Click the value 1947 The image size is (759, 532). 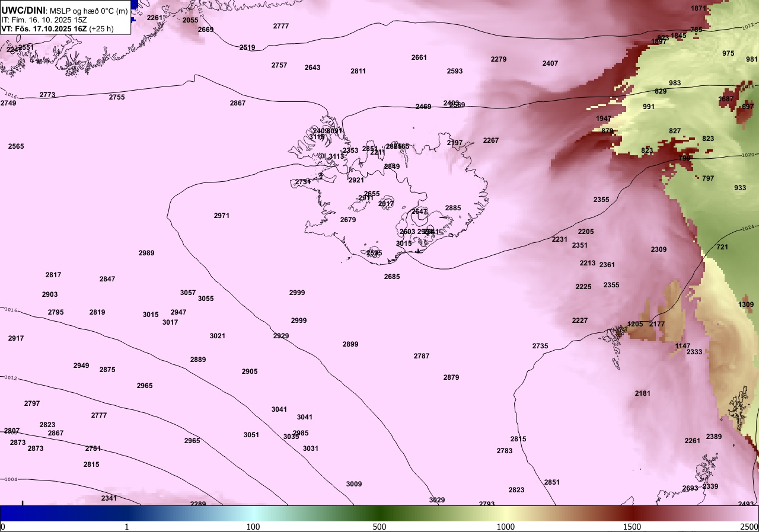(x=604, y=118)
